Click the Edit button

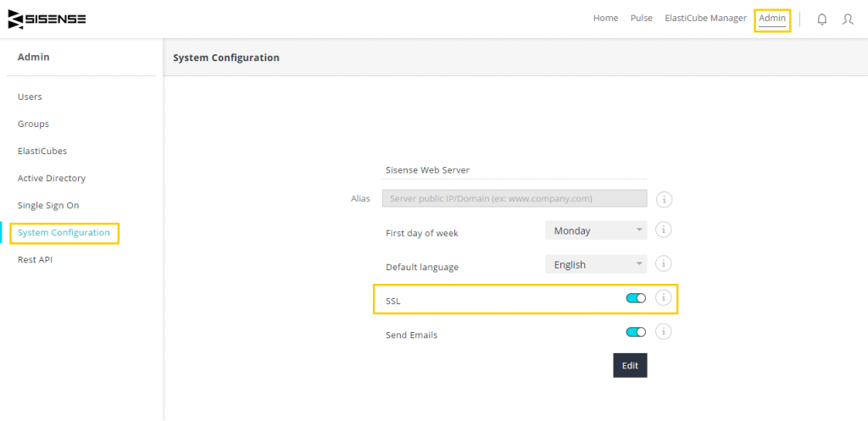(x=630, y=365)
